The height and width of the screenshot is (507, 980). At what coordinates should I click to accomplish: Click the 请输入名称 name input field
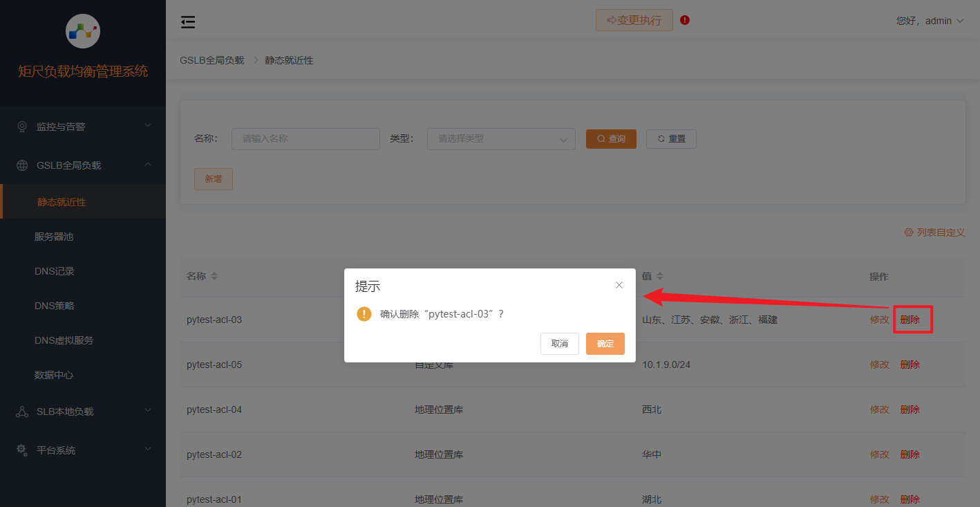[305, 138]
